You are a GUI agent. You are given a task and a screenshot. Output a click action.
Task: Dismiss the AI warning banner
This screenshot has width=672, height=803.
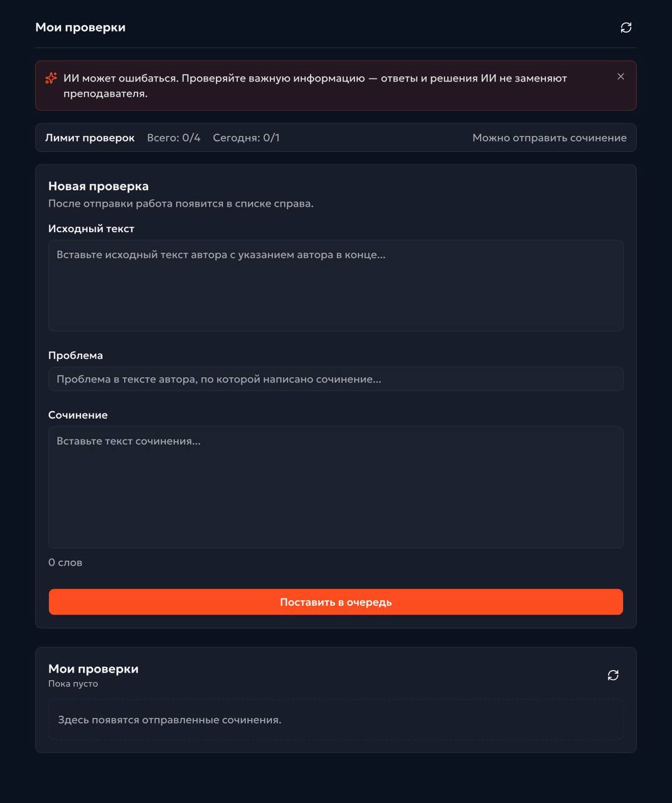621,77
